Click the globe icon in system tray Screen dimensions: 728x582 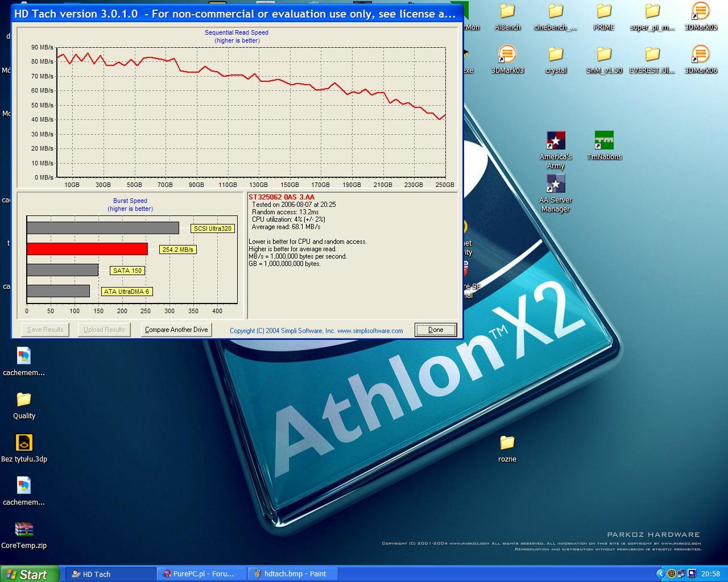tap(672, 573)
